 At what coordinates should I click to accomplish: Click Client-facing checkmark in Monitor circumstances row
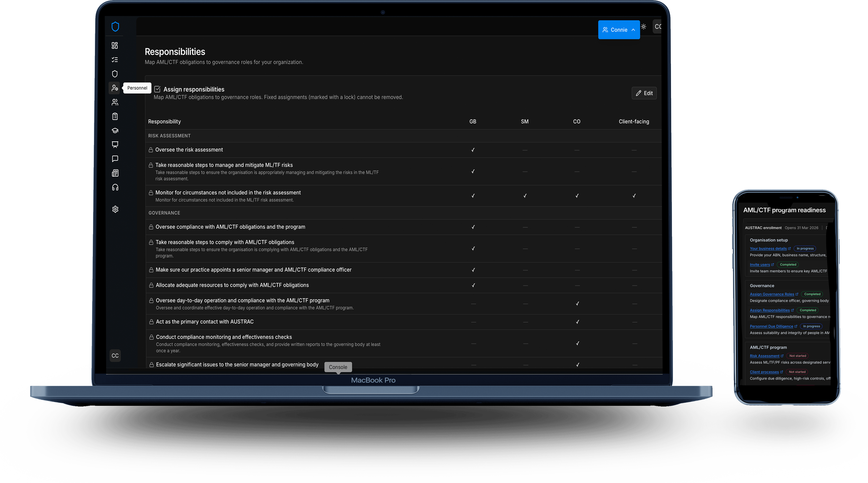click(x=634, y=196)
